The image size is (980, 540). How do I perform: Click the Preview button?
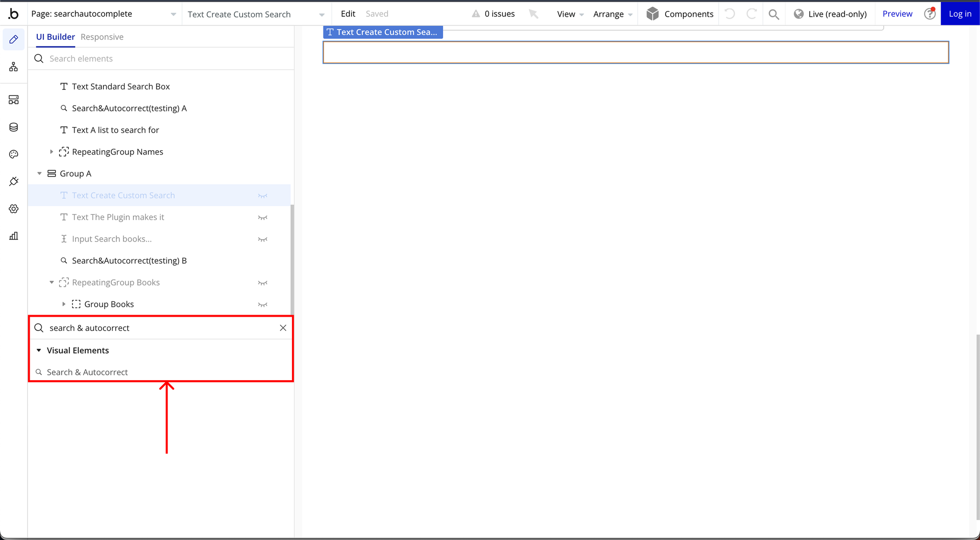click(x=898, y=13)
